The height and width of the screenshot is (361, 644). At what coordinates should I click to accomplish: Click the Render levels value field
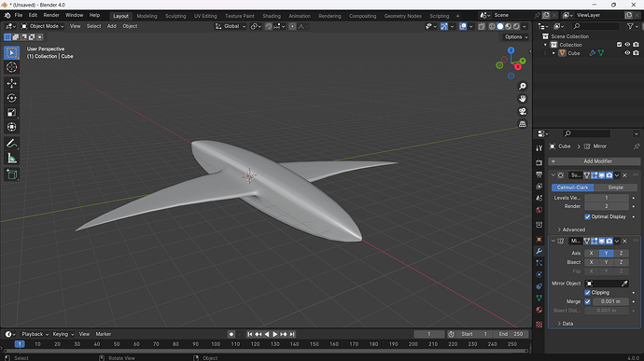point(607,206)
